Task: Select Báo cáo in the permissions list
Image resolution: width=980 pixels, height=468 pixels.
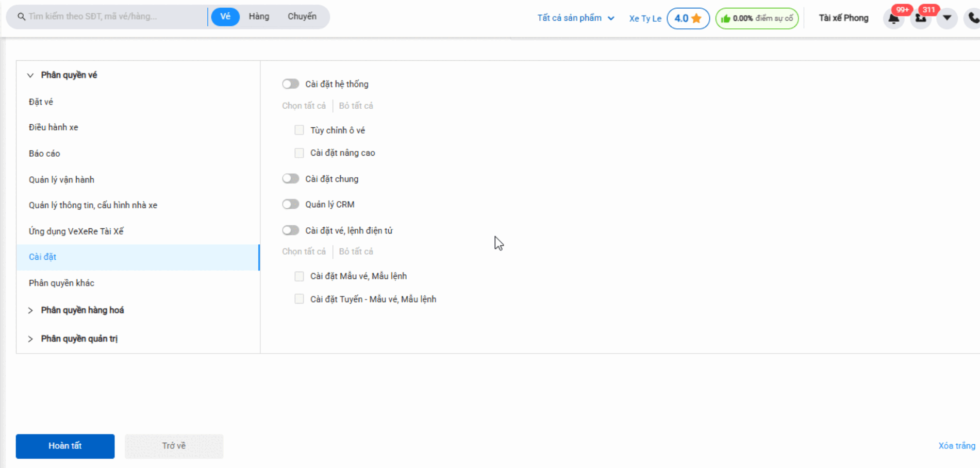Action: (44, 154)
